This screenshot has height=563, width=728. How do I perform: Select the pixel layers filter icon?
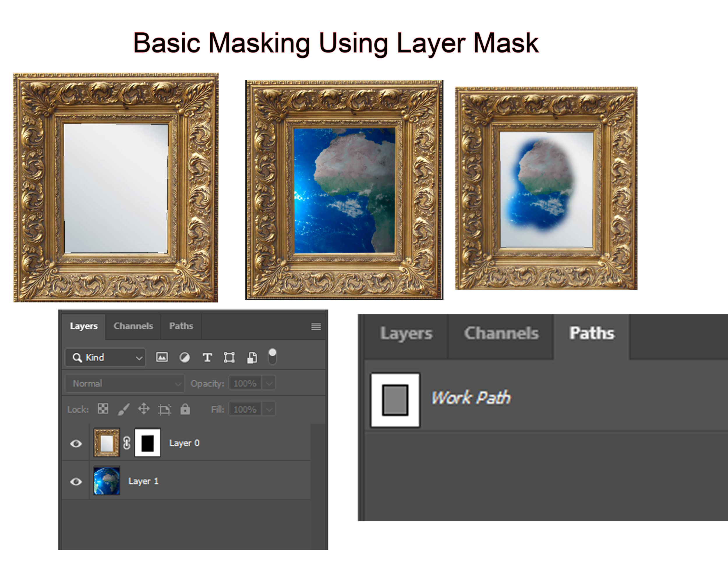[162, 357]
